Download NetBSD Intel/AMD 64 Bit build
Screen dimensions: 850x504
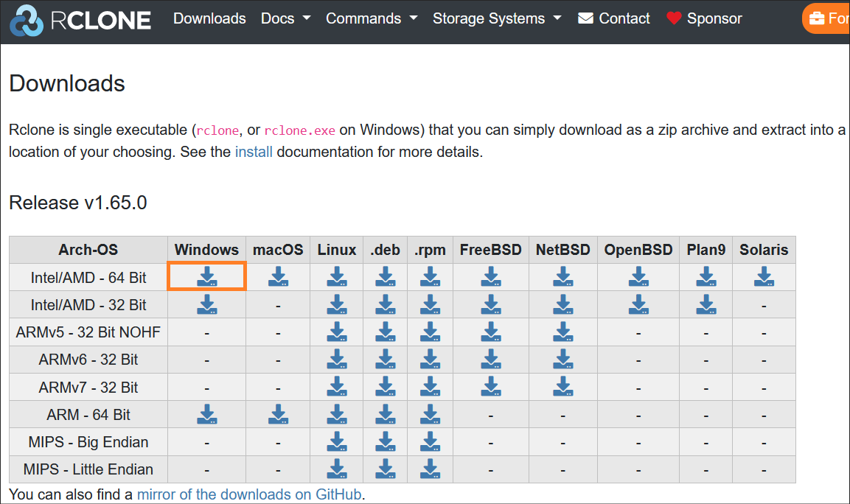(563, 276)
